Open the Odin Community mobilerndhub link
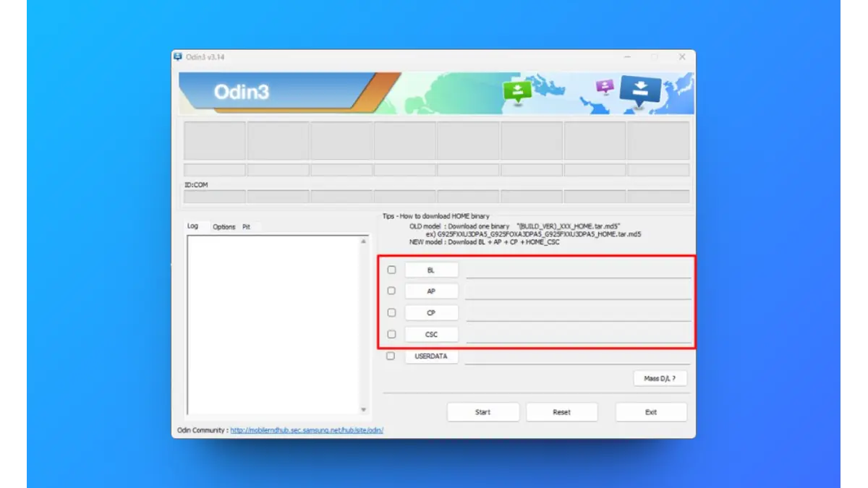Image resolution: width=868 pixels, height=488 pixels. [307, 430]
